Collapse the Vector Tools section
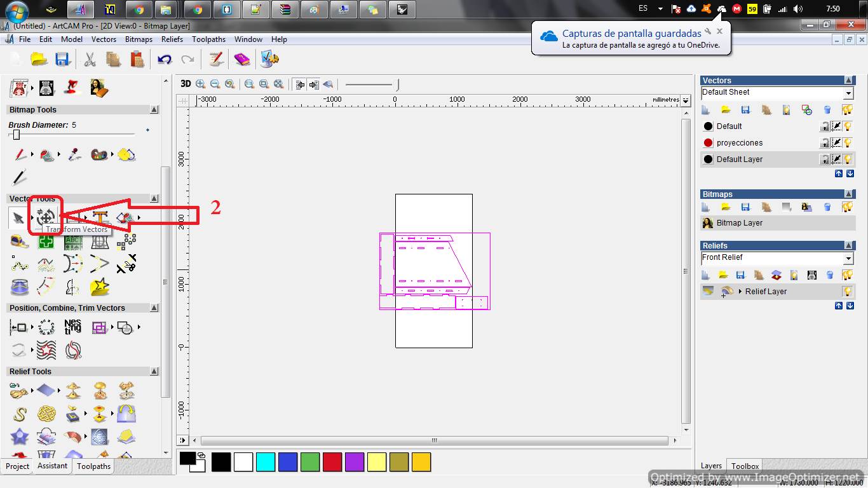Viewport: 868px width, 488px height. (154, 199)
